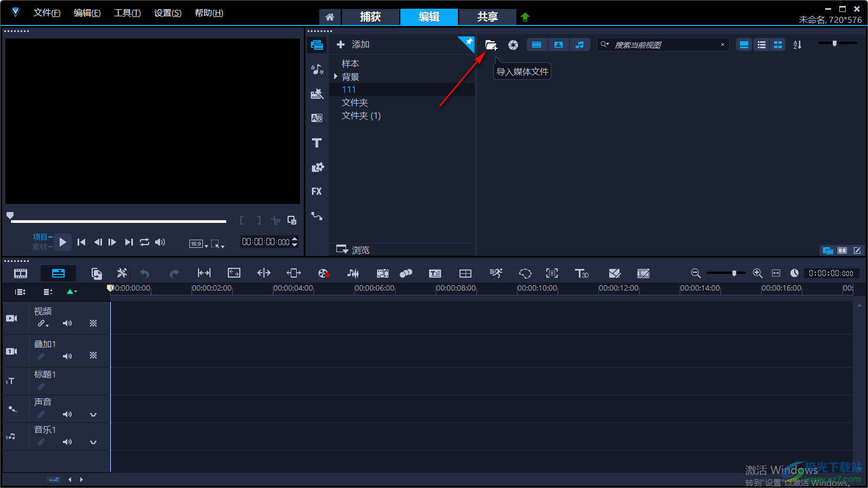Open the 文件(F) menu

click(47, 13)
